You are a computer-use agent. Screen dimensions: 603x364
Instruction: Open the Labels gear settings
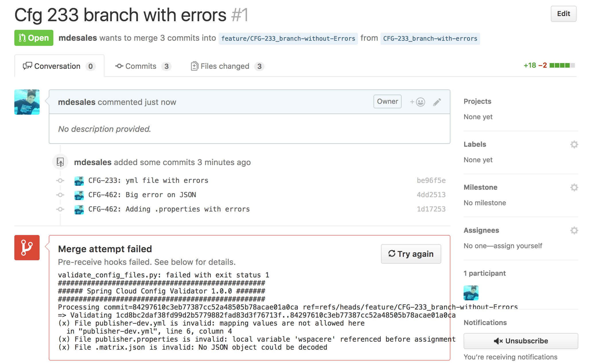(574, 144)
